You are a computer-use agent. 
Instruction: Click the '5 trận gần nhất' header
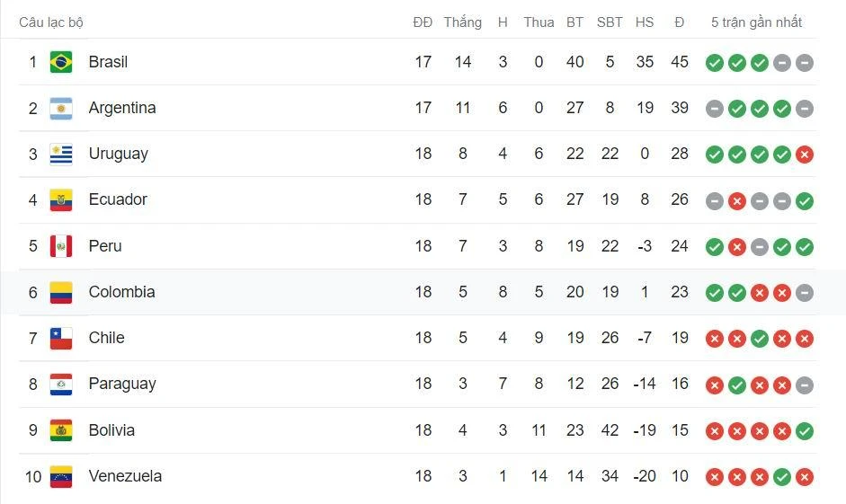pyautogui.click(x=756, y=22)
